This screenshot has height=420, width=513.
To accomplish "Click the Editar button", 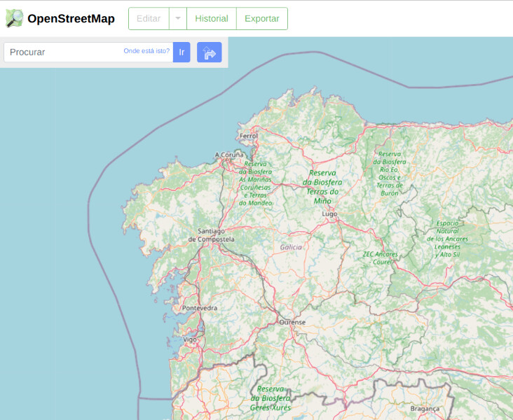I will (x=149, y=19).
